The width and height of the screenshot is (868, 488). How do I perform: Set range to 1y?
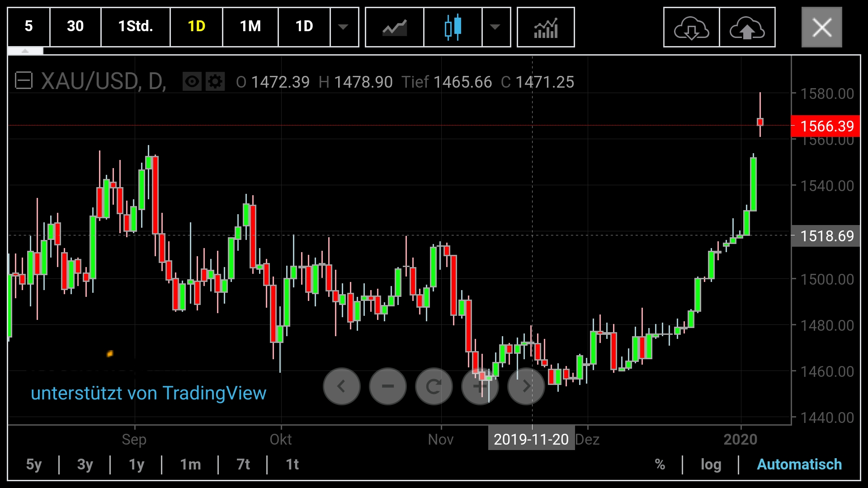pos(136,465)
